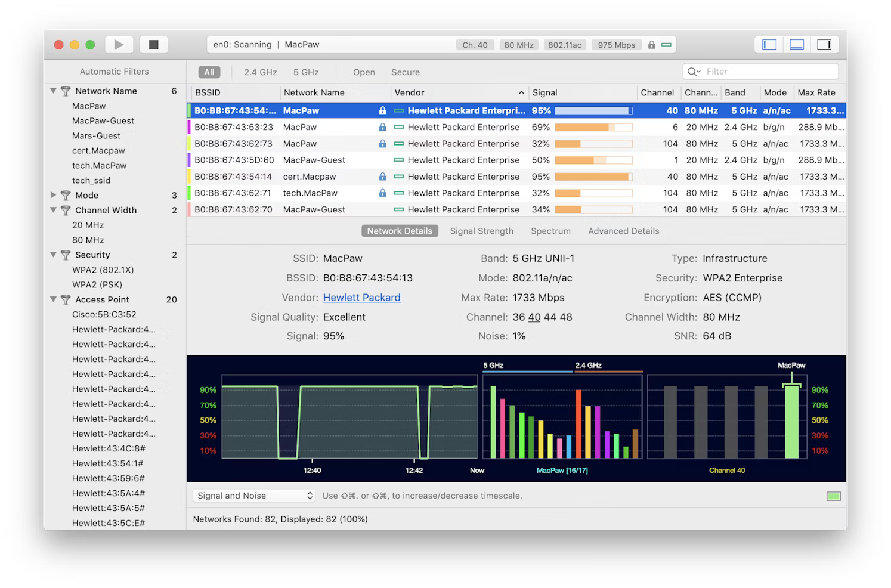Screen dimensions: 891x588
Task: Click the Channel 40 green bar
Action: [x=791, y=422]
